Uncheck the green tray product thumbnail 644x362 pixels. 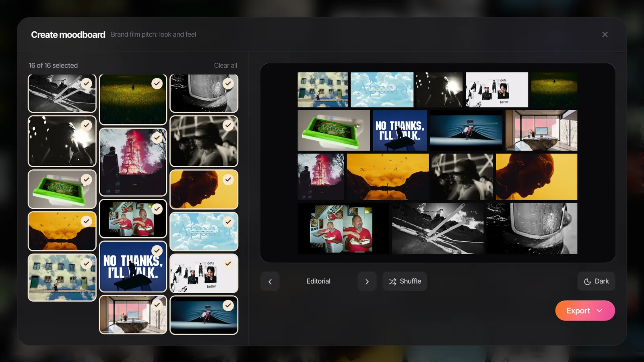[87, 179]
